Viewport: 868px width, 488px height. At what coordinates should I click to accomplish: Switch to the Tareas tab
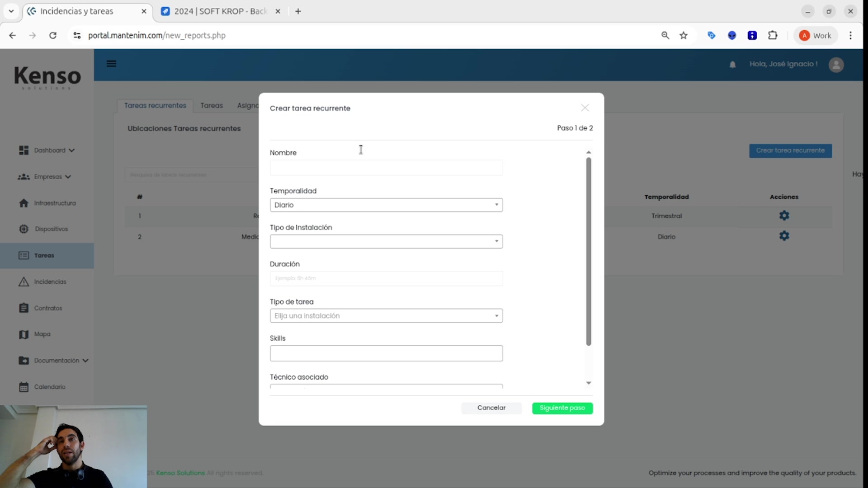[x=212, y=105]
